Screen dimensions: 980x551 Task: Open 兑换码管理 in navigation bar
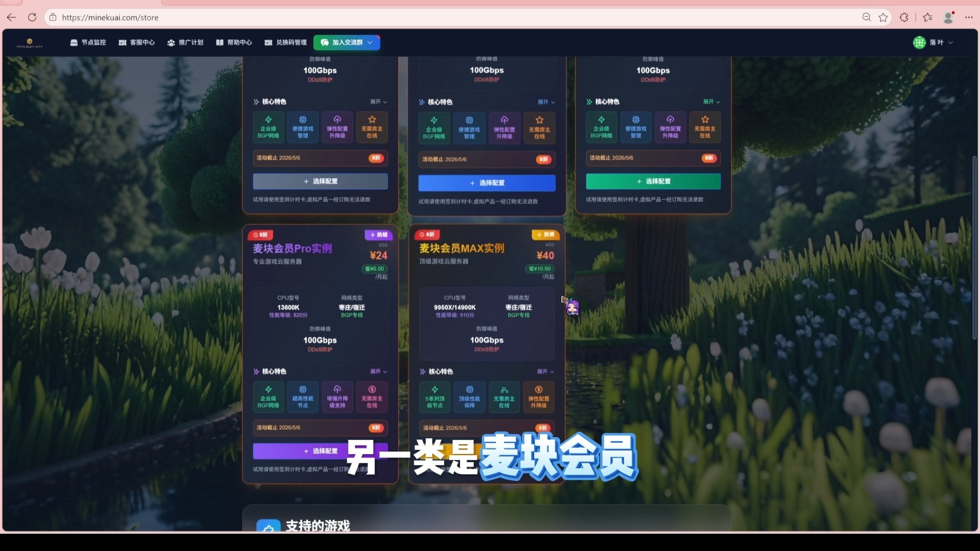pyautogui.click(x=286, y=42)
